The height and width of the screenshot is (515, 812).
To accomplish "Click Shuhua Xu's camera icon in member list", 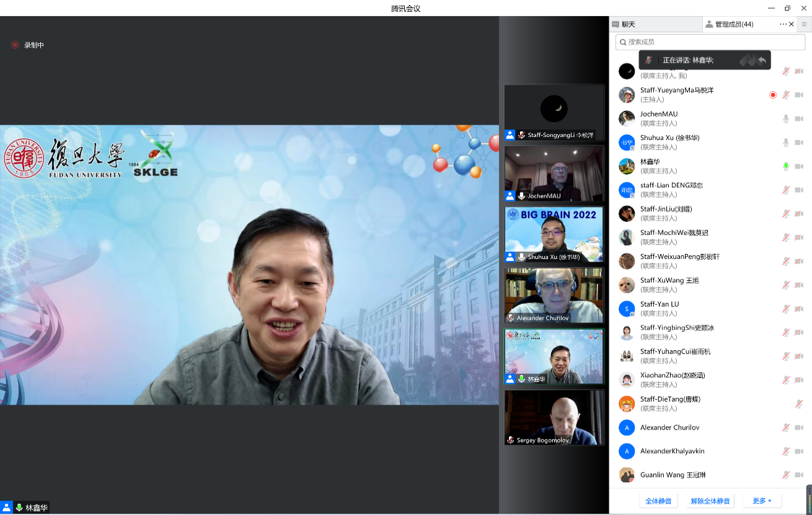I will 799,143.
